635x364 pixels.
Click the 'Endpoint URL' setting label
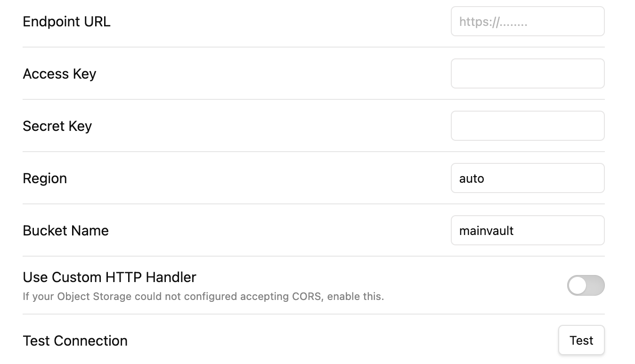pos(66,22)
